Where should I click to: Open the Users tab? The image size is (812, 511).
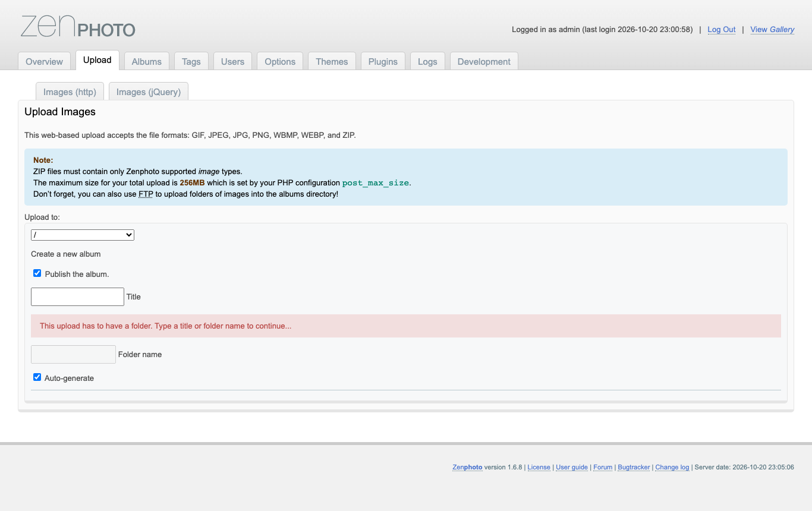coord(233,61)
